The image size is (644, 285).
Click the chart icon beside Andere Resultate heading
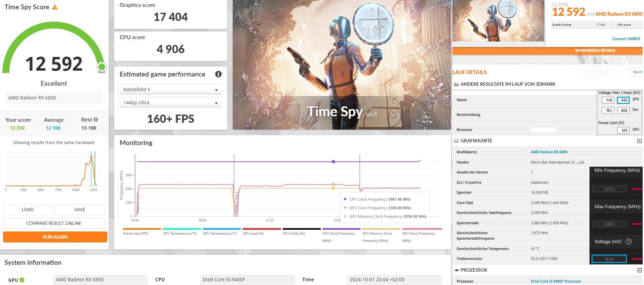pyautogui.click(x=457, y=84)
